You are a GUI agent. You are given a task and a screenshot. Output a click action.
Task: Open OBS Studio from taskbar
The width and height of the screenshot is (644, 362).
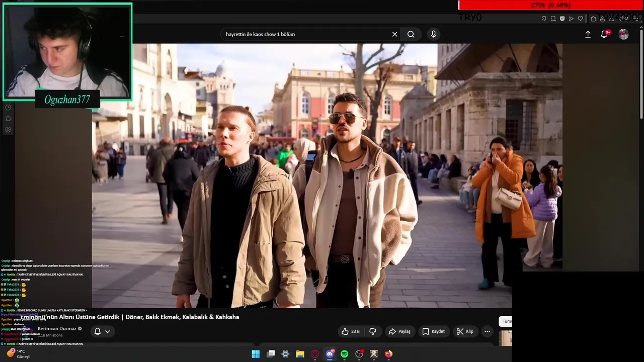pos(359,354)
